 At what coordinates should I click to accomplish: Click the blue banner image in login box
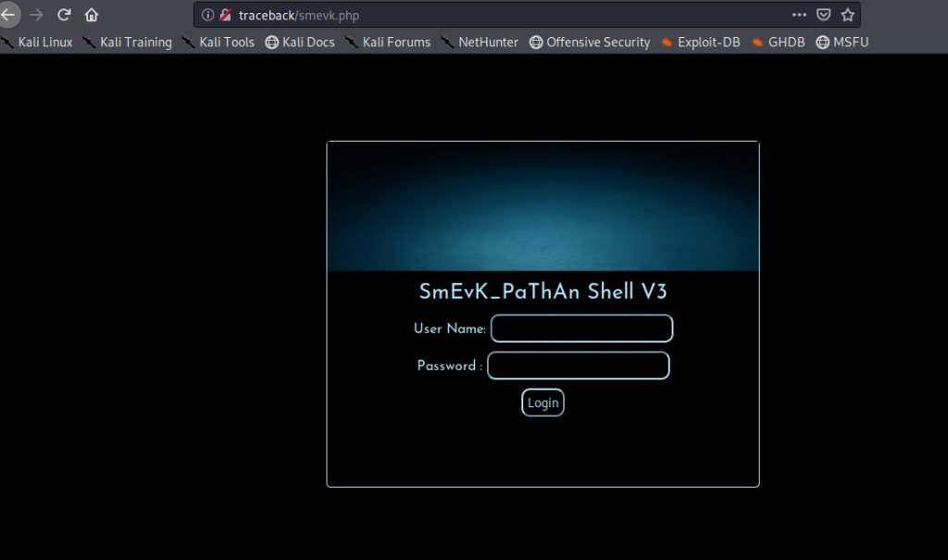[543, 206]
